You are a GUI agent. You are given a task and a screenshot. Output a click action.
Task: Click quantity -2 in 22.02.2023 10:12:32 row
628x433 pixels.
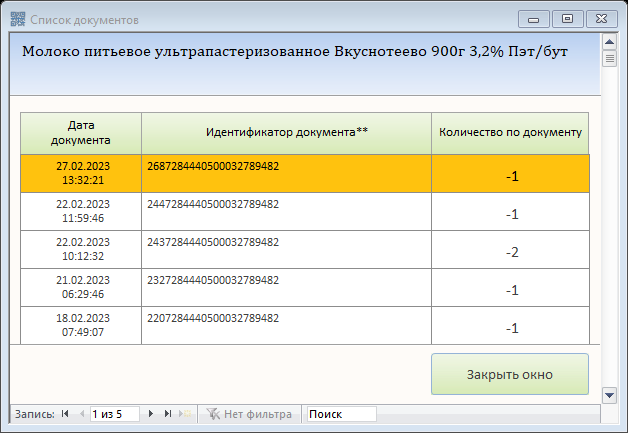[x=511, y=252]
